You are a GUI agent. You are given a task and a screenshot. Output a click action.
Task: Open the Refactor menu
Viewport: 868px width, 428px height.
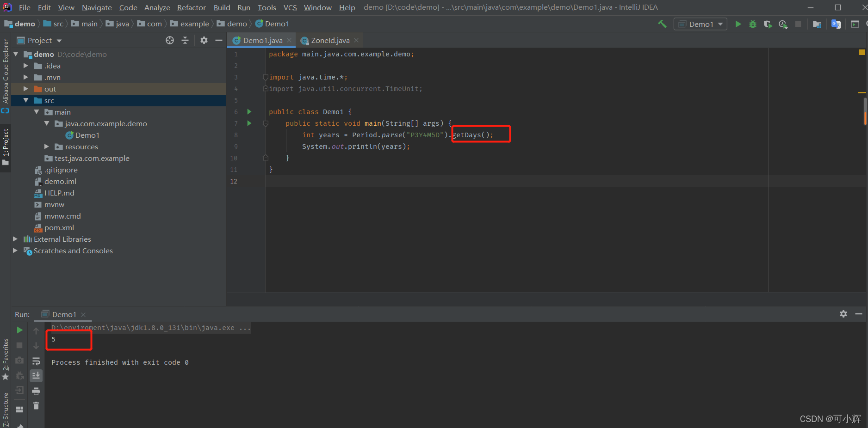[191, 7]
